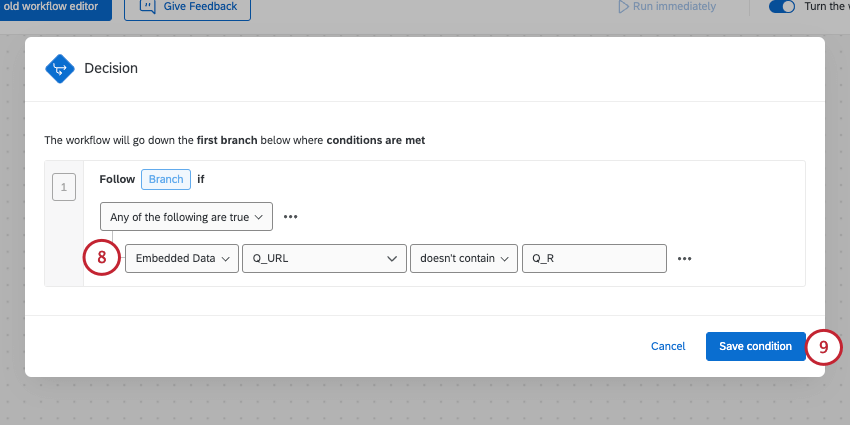Click the blue Decision diamond icon
This screenshot has height=425, width=850.
point(60,68)
